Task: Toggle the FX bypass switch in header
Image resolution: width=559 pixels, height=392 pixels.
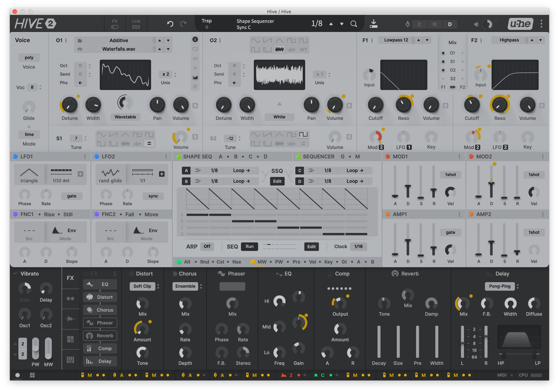Action: (x=115, y=27)
